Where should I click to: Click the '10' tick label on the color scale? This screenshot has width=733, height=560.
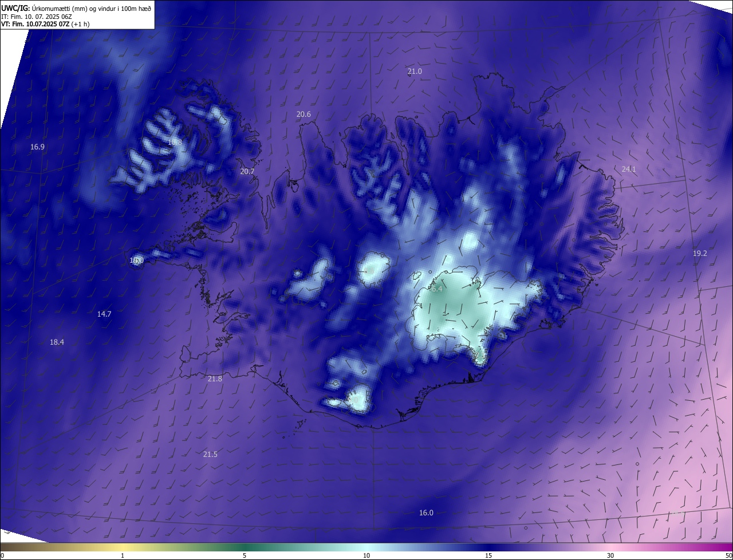pyautogui.click(x=366, y=555)
